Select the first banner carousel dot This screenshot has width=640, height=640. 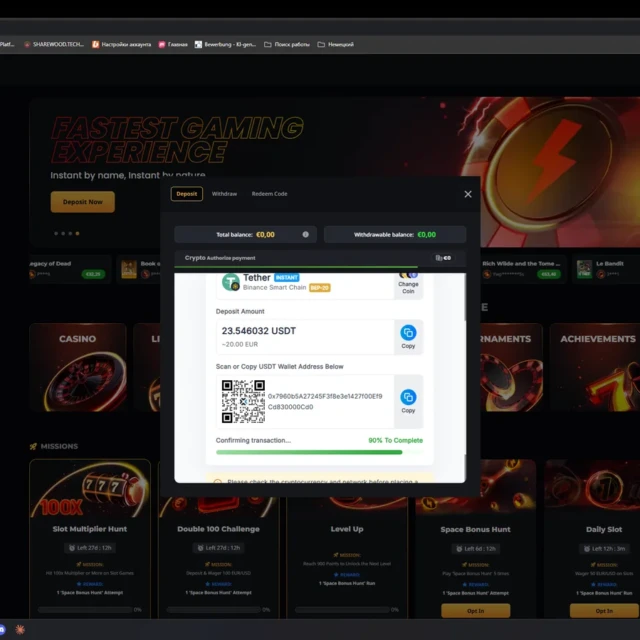click(x=56, y=233)
